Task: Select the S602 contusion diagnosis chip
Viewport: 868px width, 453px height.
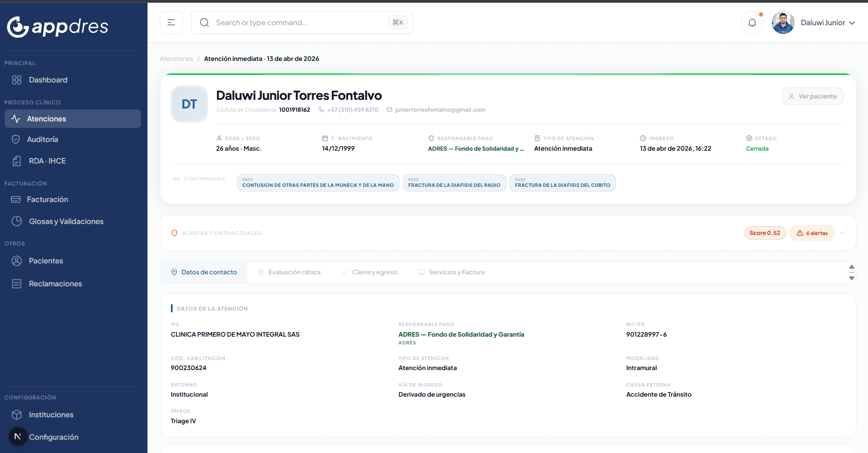Action: click(x=318, y=183)
